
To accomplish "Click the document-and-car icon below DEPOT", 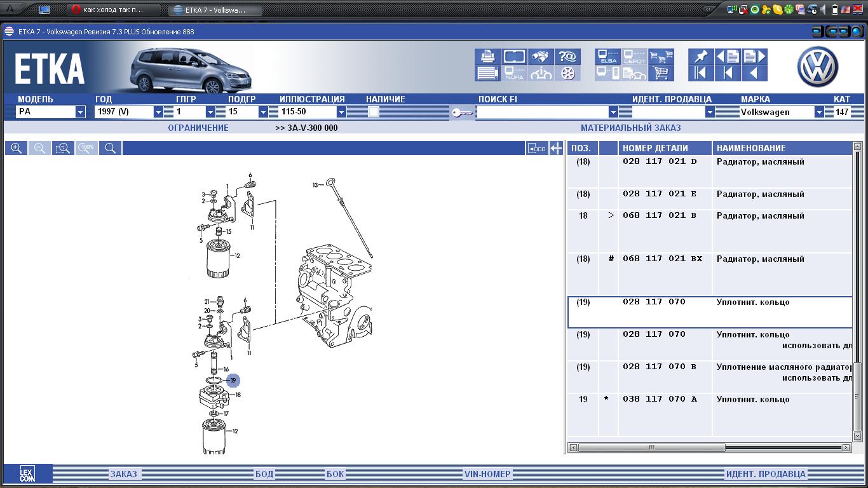I will click(x=634, y=73).
